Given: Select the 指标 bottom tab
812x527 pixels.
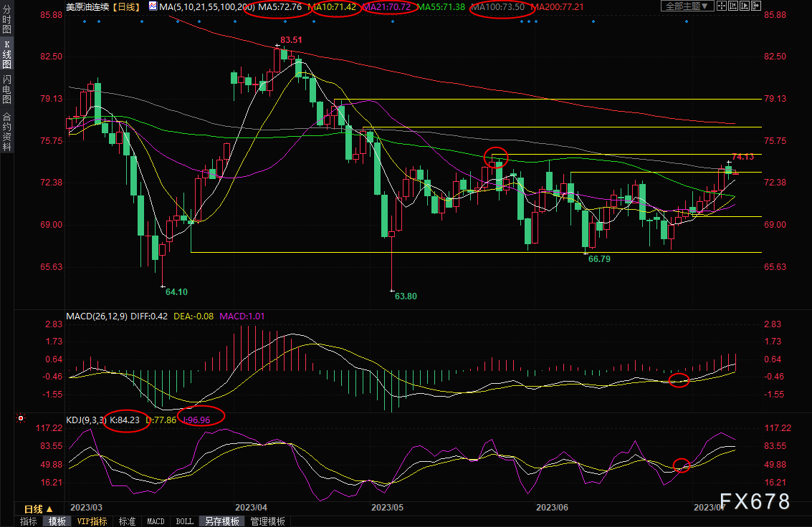Looking at the screenshot, I should point(29,521).
